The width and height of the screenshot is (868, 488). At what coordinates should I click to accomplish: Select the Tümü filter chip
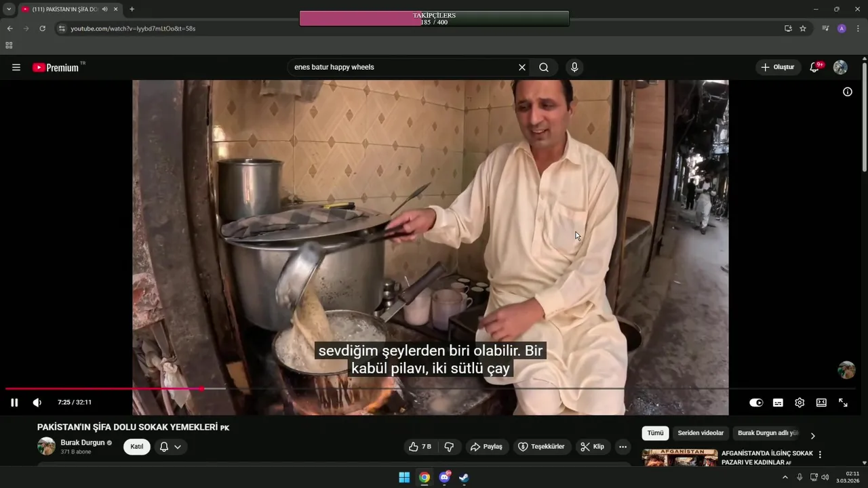tap(655, 433)
